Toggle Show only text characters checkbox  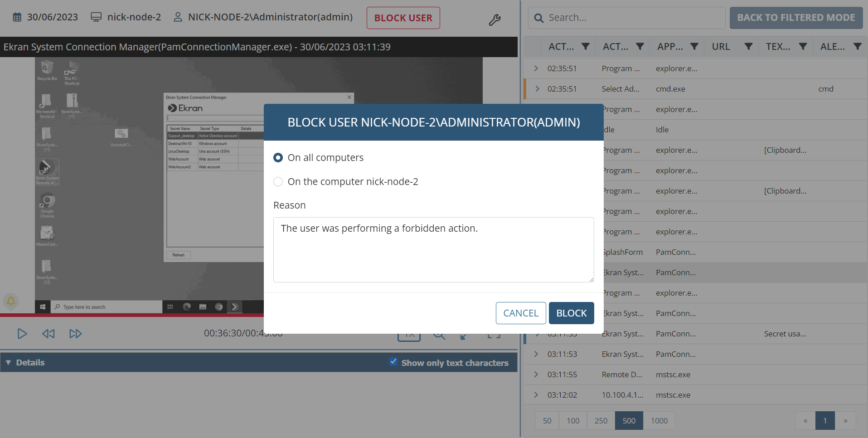[x=393, y=362]
